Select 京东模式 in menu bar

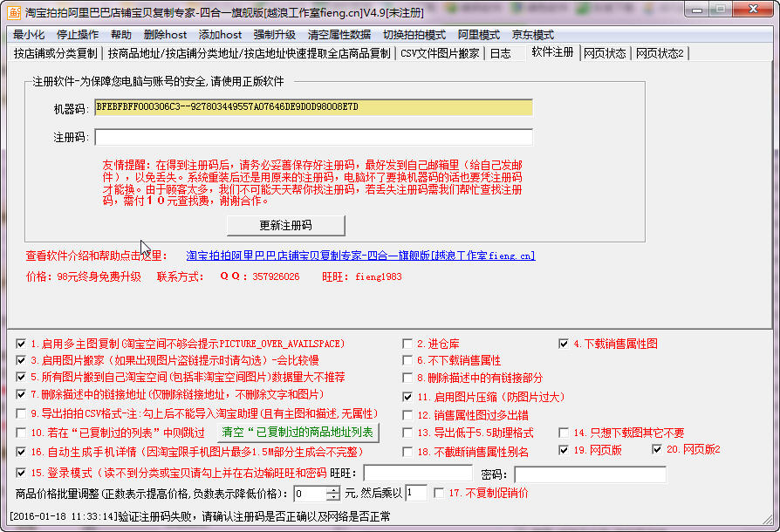point(533,35)
